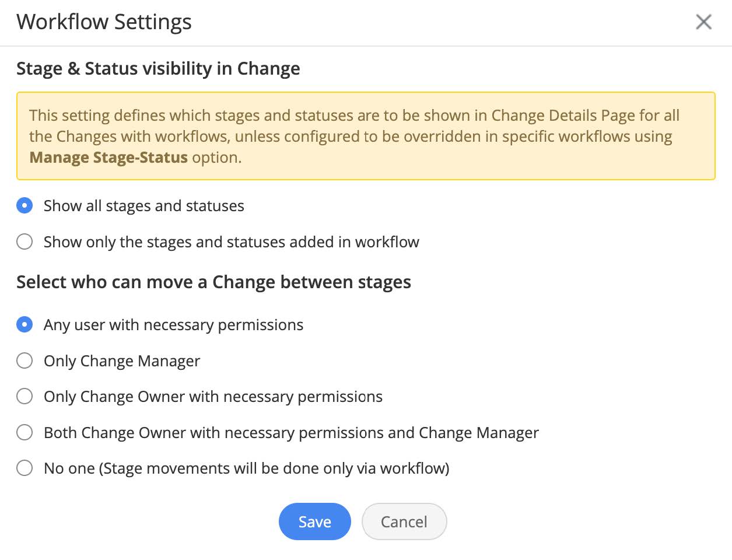
Task: Select 'Show all stages and statuses' radio
Action: [x=24, y=206]
